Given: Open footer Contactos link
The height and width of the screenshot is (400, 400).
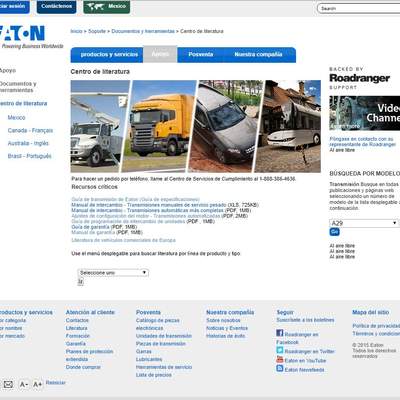Looking at the screenshot, I should point(77,320).
